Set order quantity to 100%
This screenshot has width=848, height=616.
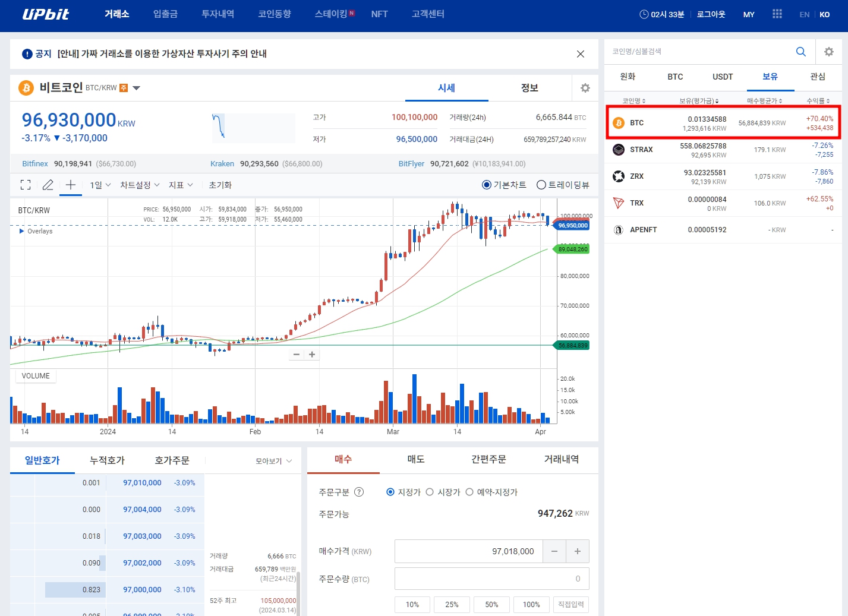point(531,605)
